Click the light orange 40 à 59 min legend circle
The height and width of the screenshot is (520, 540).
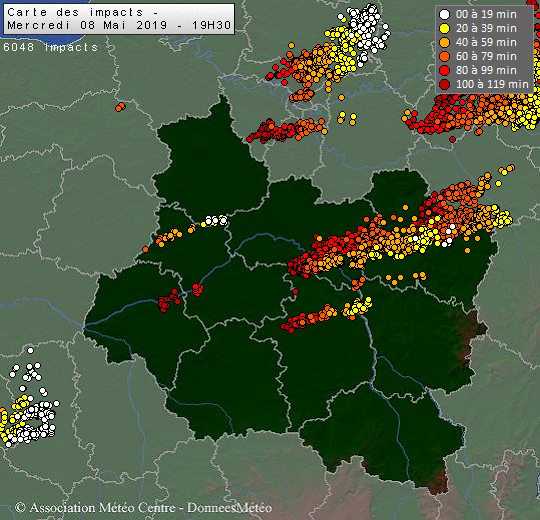pos(445,42)
